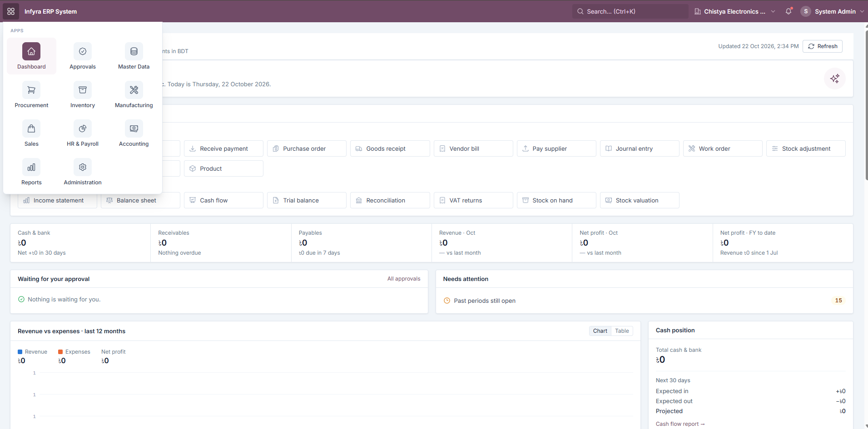This screenshot has height=429, width=868.
Task: Refresh the dashboard data
Action: coord(823,46)
